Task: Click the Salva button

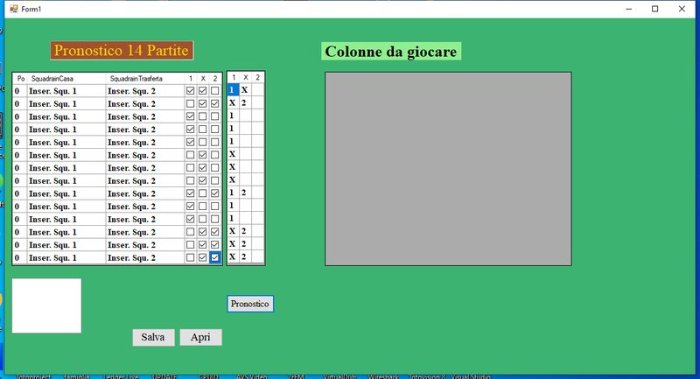Action: [x=153, y=337]
